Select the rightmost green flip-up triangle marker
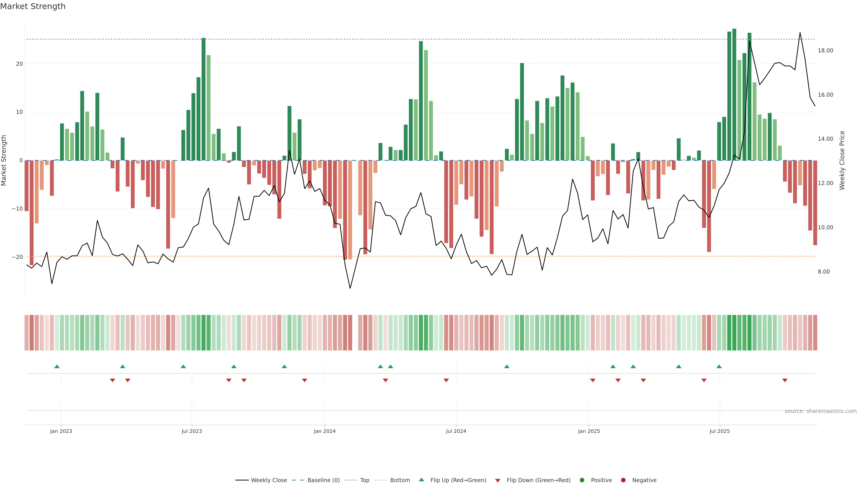This screenshot has height=488, width=868. pyautogui.click(x=719, y=366)
